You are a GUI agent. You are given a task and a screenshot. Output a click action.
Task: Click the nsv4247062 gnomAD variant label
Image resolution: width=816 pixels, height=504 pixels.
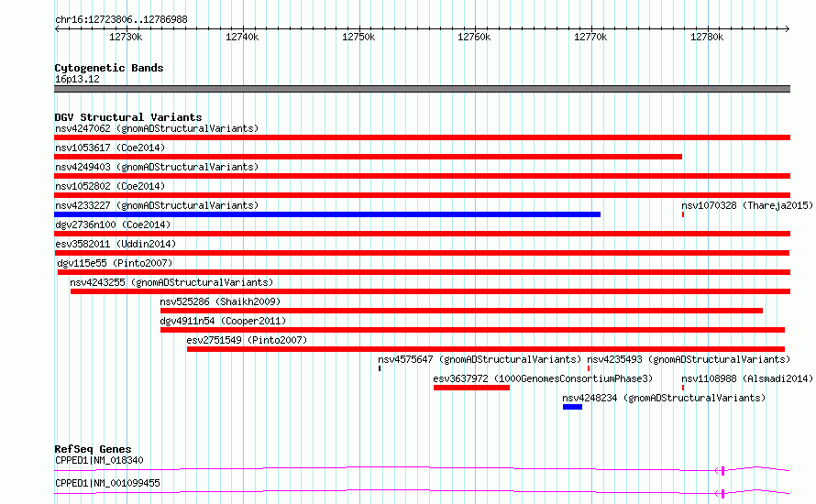click(x=157, y=128)
